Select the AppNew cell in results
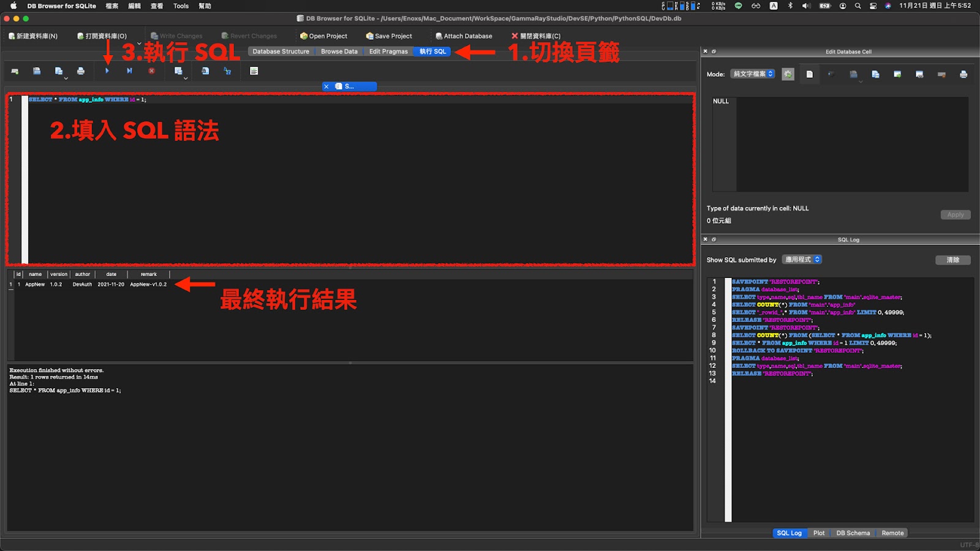 [x=35, y=284]
